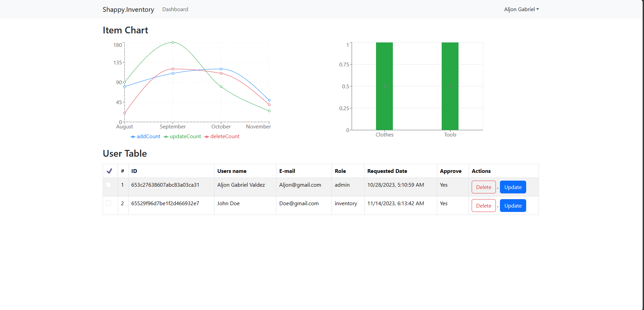Toggle deleteCount legend marker
644x310 pixels.
point(207,136)
